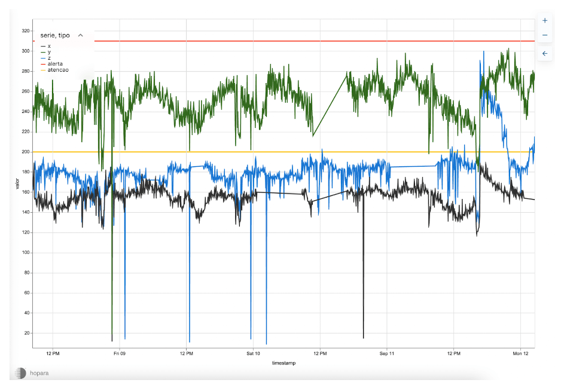Toggle the x series legend entry
The width and height of the screenshot is (564, 392).
tap(49, 46)
